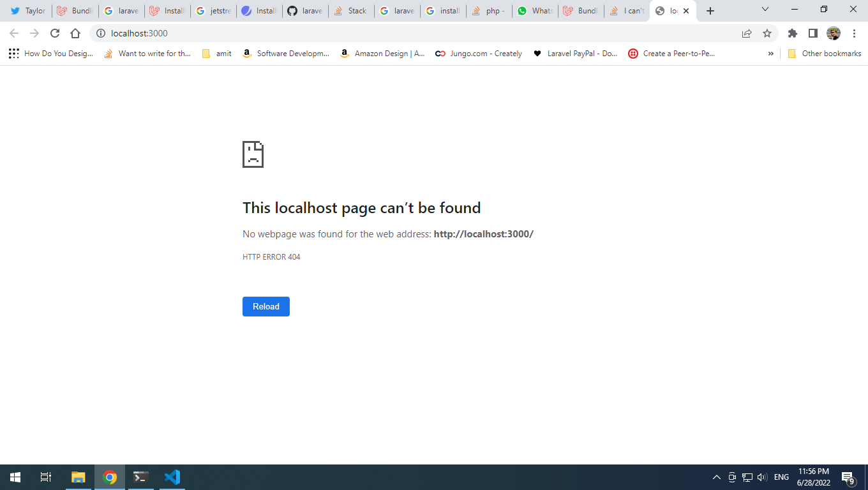Screen dimensions: 868x490
Task: Click the Chrome taskbar icon
Action: coord(110,477)
